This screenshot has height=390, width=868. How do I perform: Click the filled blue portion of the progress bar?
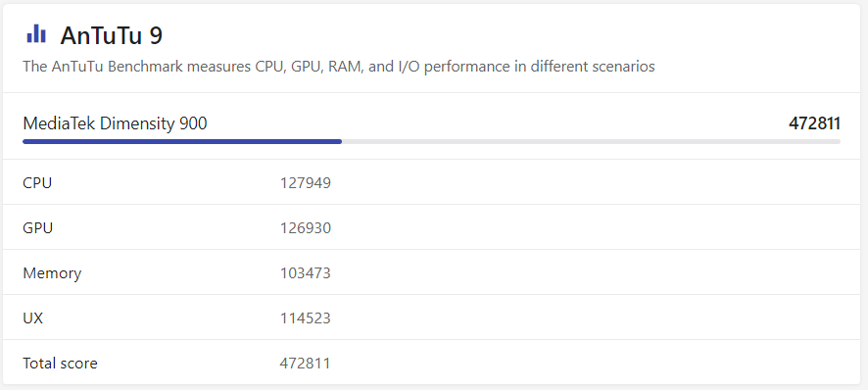click(182, 142)
